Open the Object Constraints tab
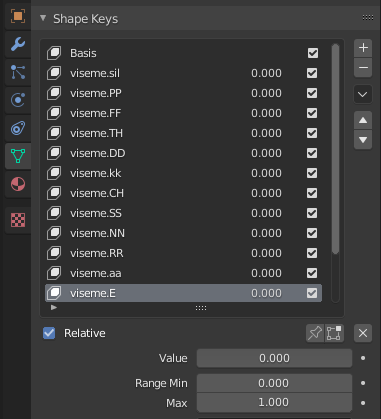Viewport: 381px width, 419px height. (18, 128)
